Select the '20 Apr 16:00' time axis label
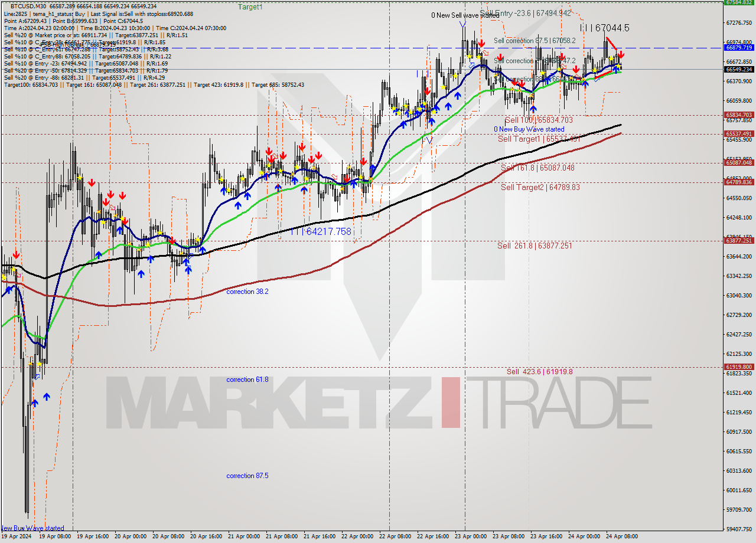The width and height of the screenshot is (756, 543). click(207, 537)
